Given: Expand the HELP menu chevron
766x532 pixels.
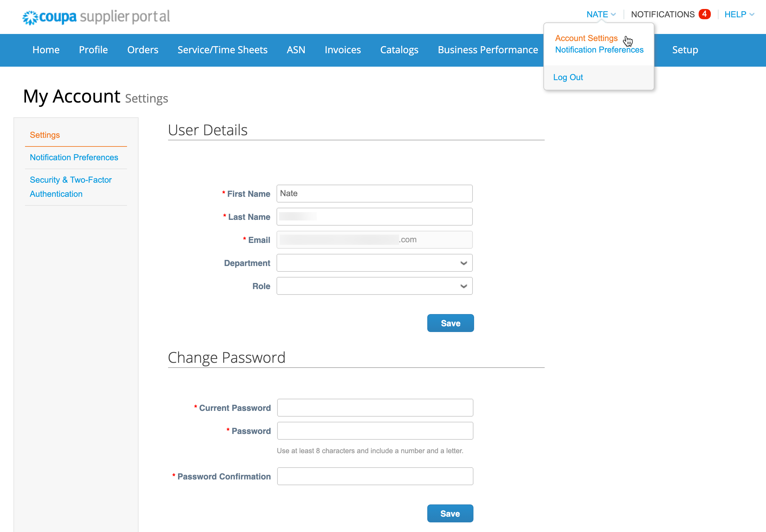Looking at the screenshot, I should 752,14.
